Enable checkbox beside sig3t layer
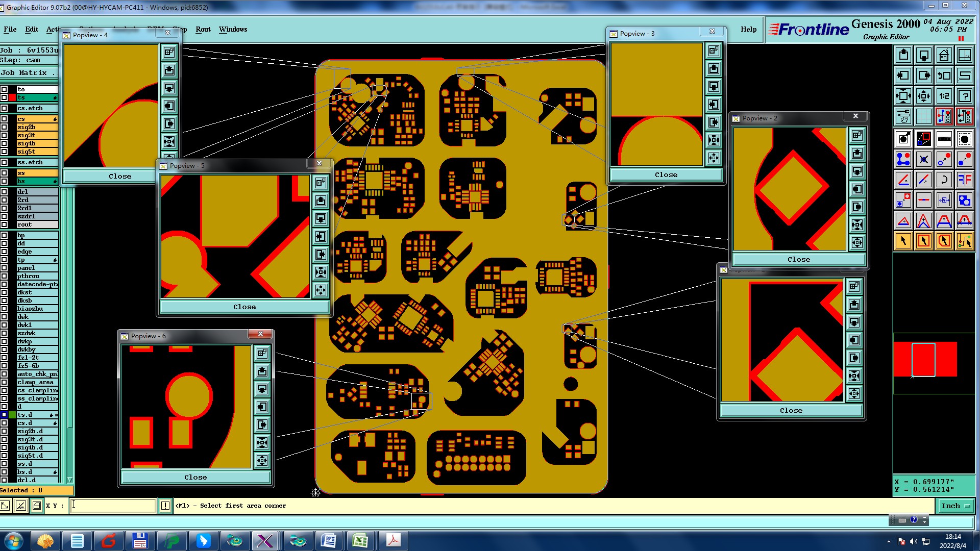The height and width of the screenshot is (551, 980). coord(4,135)
